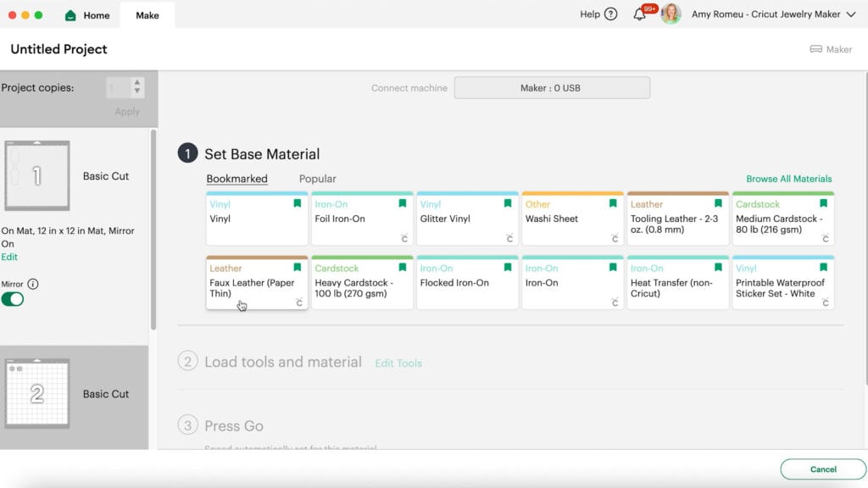Choose Medium Cardstock 80 lb material
868x488 pixels.
782,219
